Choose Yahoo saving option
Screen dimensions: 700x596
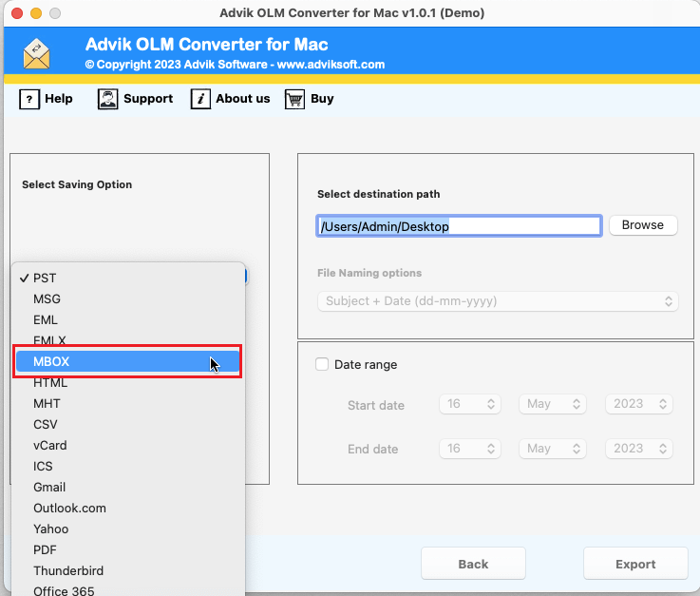pyautogui.click(x=128, y=529)
